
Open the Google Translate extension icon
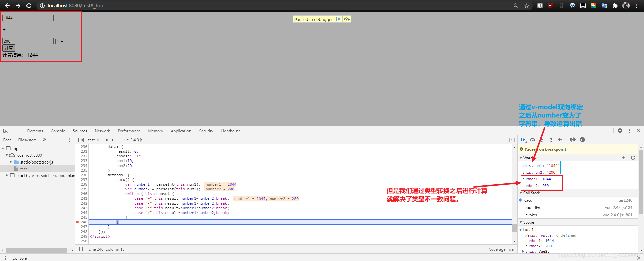pyautogui.click(x=604, y=6)
